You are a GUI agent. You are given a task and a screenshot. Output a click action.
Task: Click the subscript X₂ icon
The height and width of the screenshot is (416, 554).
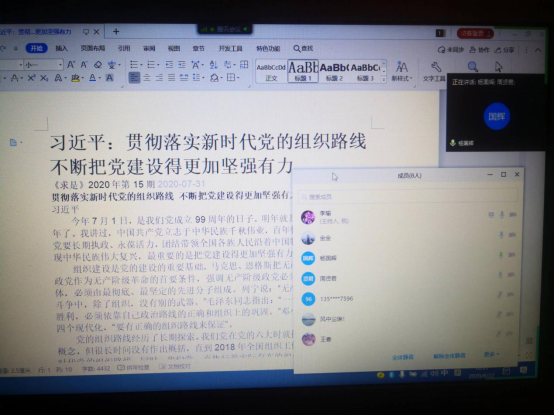coord(44,78)
